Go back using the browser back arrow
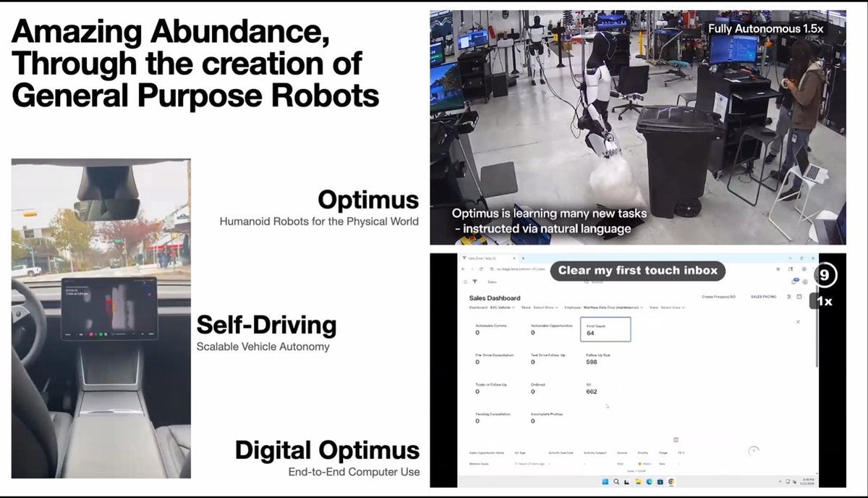The width and height of the screenshot is (868, 498). point(463,269)
